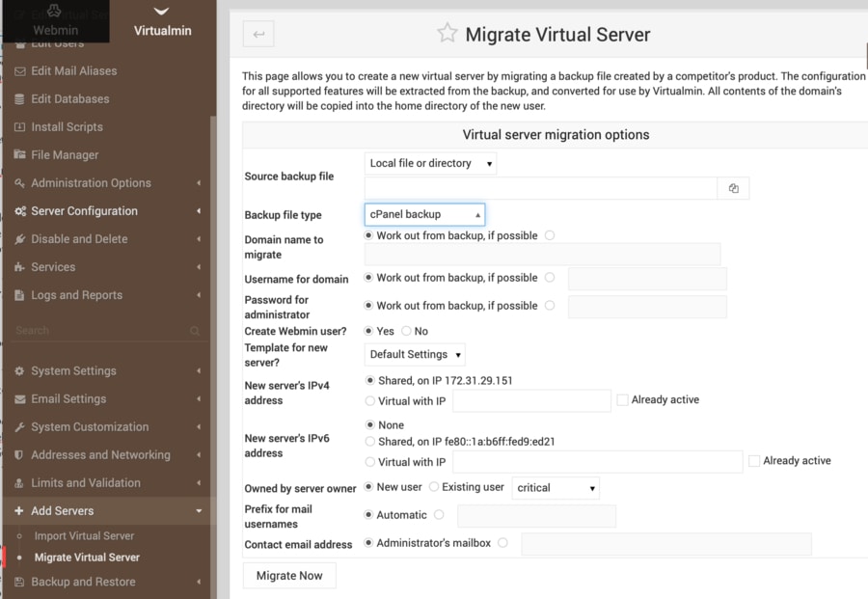Expand Server Configuration submenu
Image resolution: width=868 pixels, height=599 pixels.
click(199, 211)
